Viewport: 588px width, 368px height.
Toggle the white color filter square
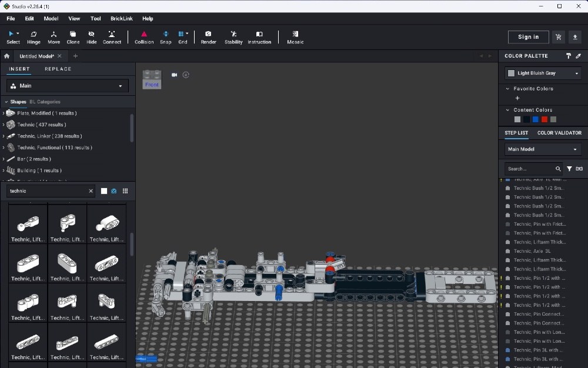(104, 191)
